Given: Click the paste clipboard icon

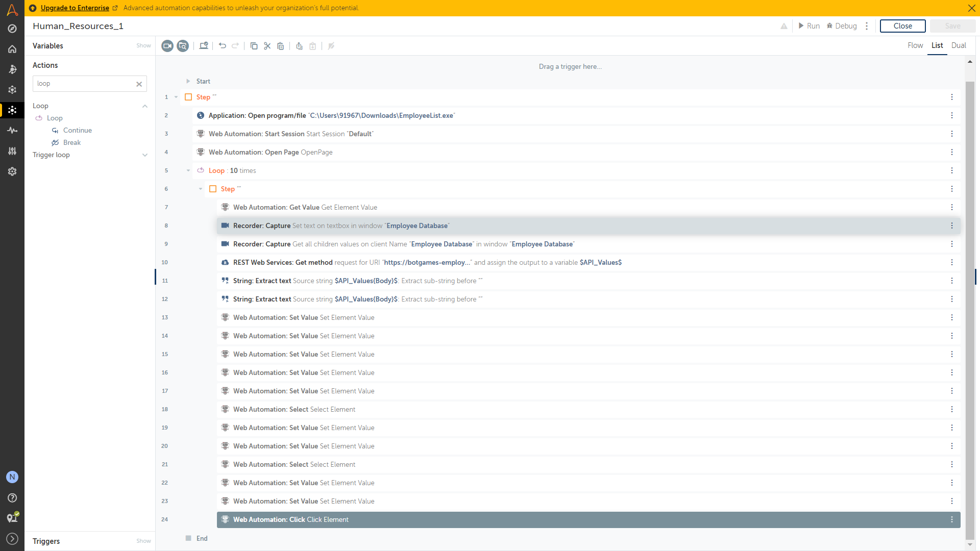Looking at the screenshot, I should 280,46.
